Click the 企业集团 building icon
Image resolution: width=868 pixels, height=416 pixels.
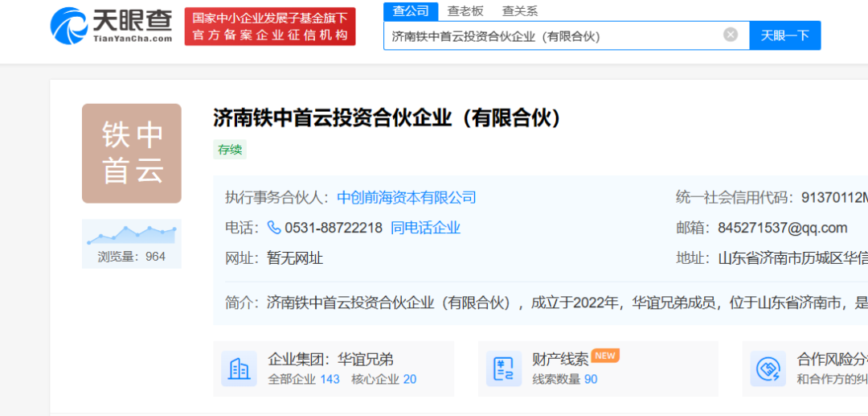(239, 369)
